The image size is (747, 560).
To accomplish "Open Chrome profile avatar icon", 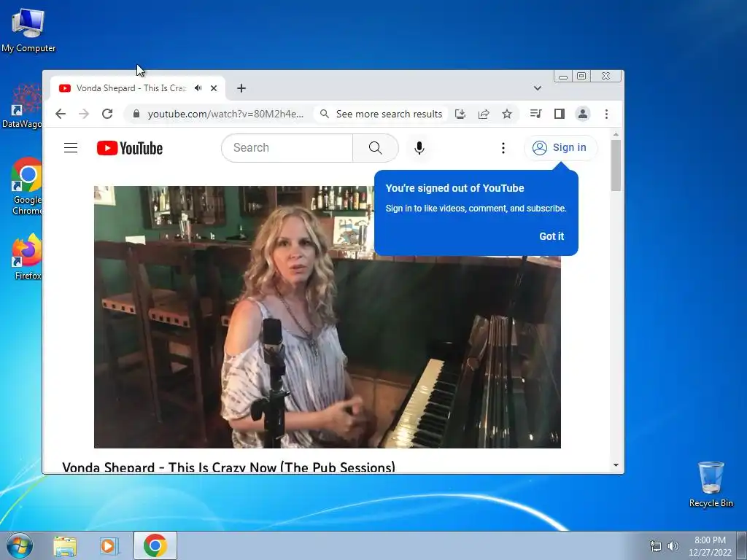I will [x=583, y=114].
